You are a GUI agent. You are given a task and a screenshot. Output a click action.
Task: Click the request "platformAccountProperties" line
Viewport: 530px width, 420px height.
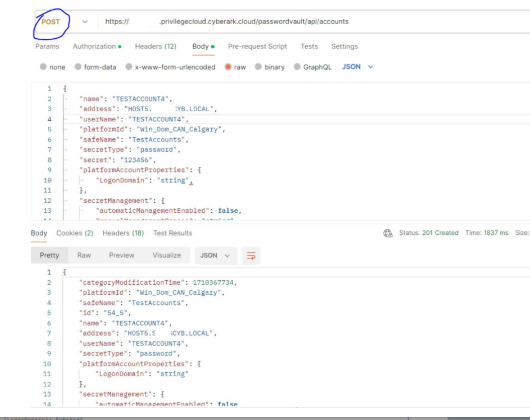pos(140,170)
